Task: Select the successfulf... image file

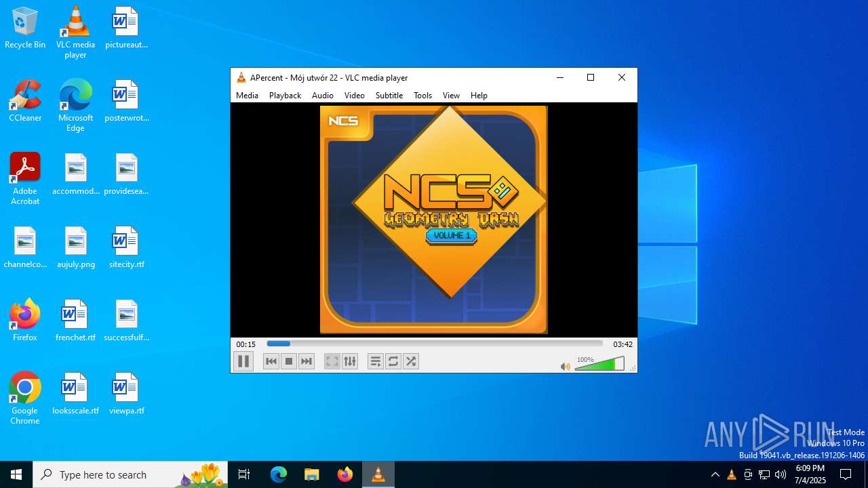Action: [x=126, y=321]
